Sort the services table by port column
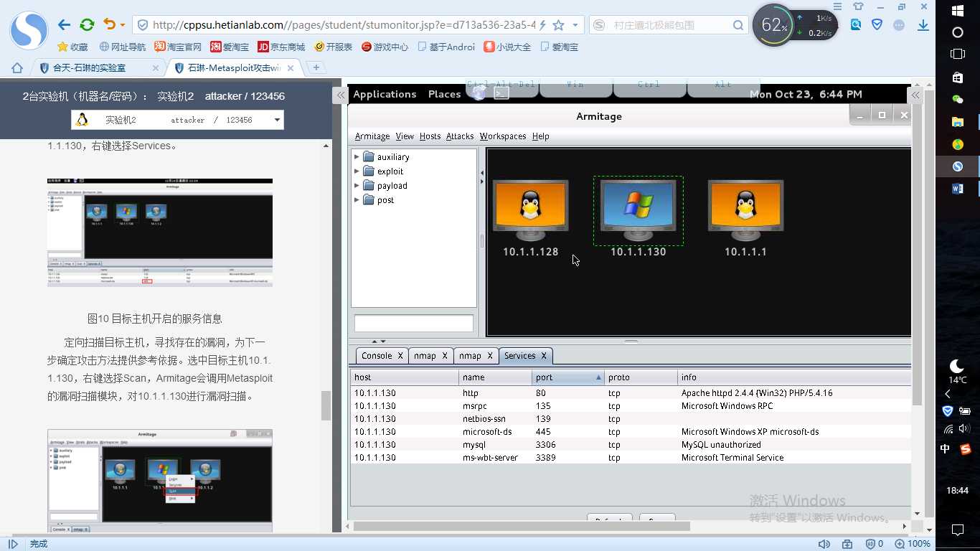 [x=567, y=377]
